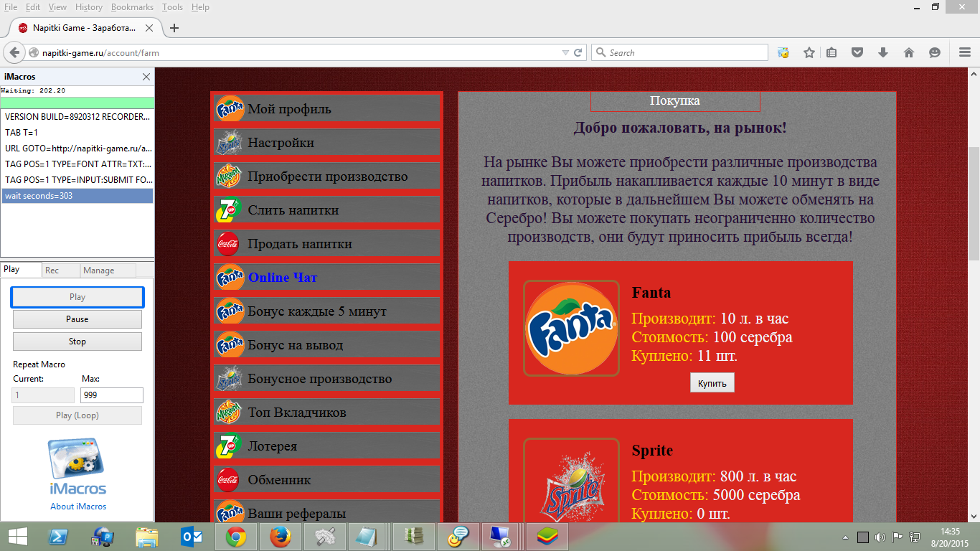Open the Bookmarks menu
980x551 pixels.
tap(132, 7)
